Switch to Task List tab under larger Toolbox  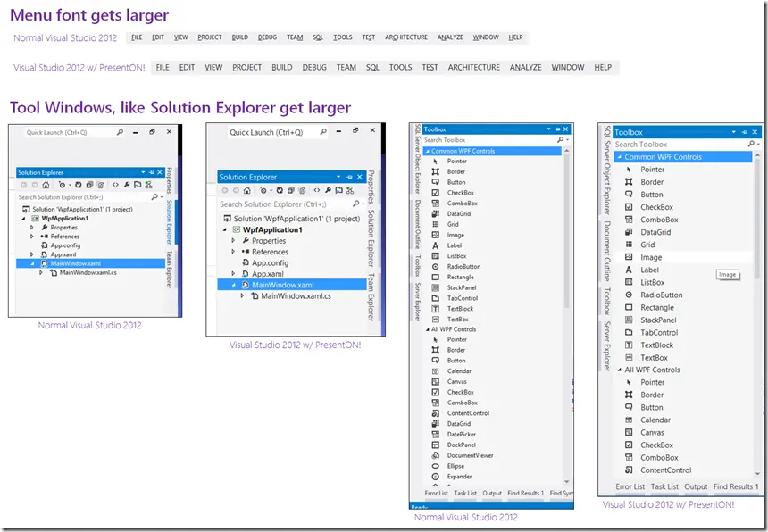tap(664, 486)
